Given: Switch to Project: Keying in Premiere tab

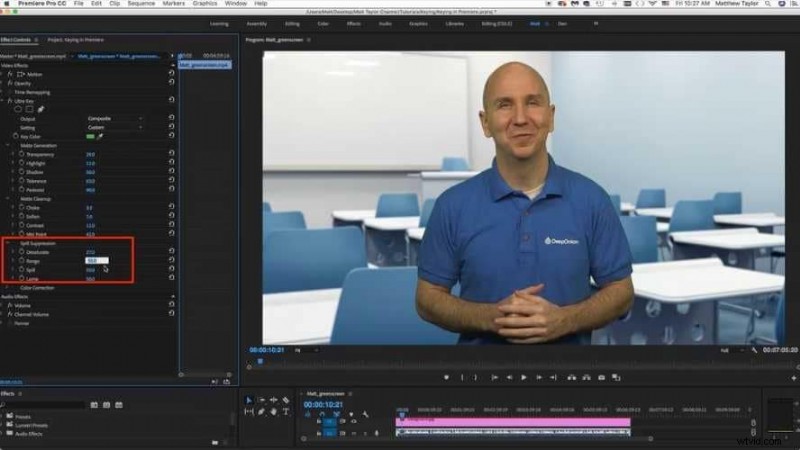Looking at the screenshot, I should (x=76, y=40).
